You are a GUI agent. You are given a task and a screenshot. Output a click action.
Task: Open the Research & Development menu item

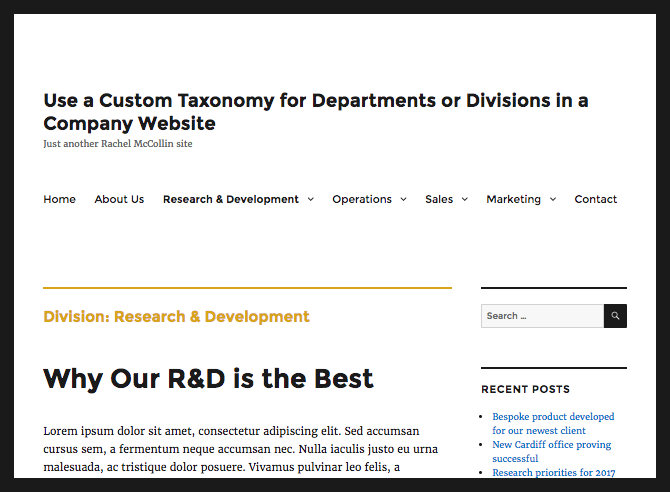[x=231, y=199]
